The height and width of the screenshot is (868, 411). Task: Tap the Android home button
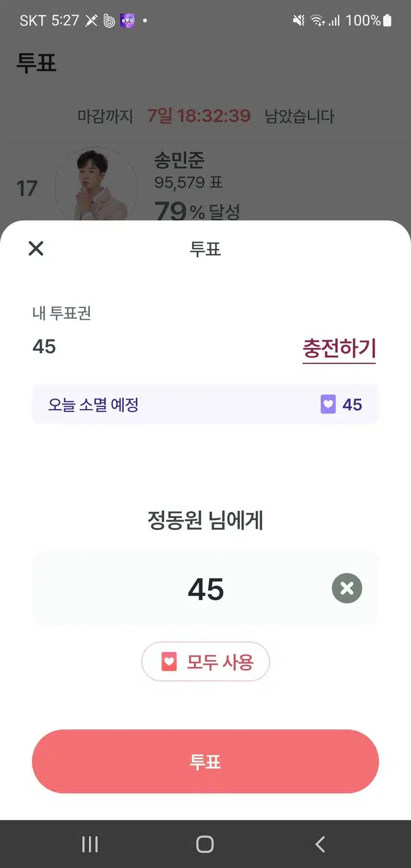tap(205, 844)
